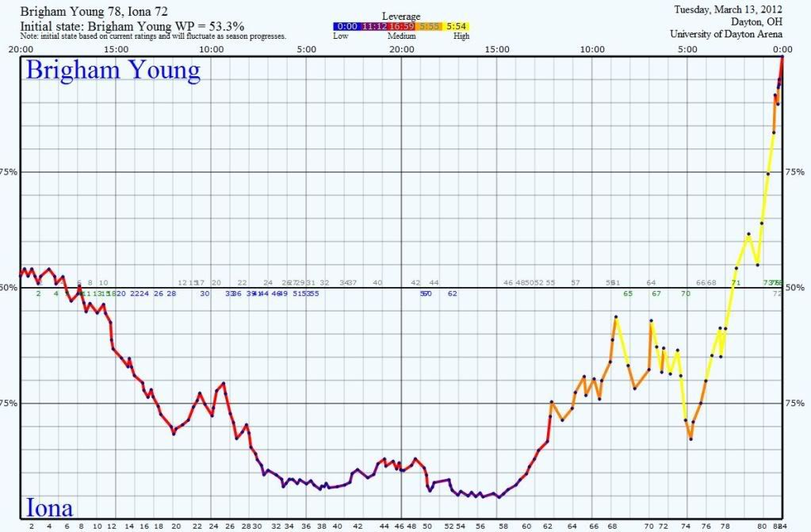Click the blue 0:00 low leverage swatch
Image resolution: width=811 pixels, height=532 pixels.
(347, 26)
